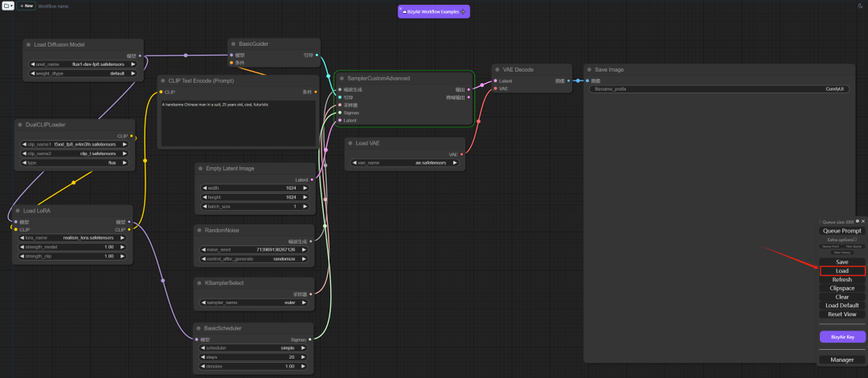This screenshot has height=378, width=868.
Task: Click the VAE Decode image output port
Action: point(569,81)
